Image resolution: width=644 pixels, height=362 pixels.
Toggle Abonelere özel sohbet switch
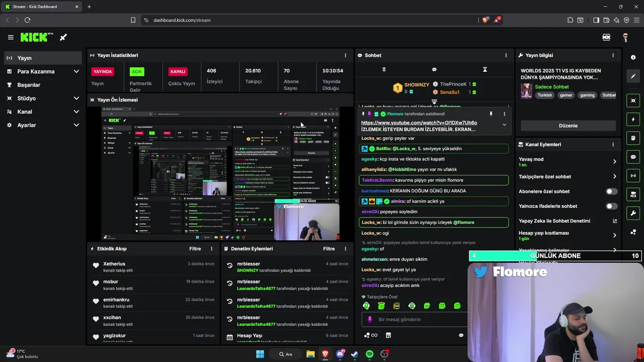click(x=612, y=192)
